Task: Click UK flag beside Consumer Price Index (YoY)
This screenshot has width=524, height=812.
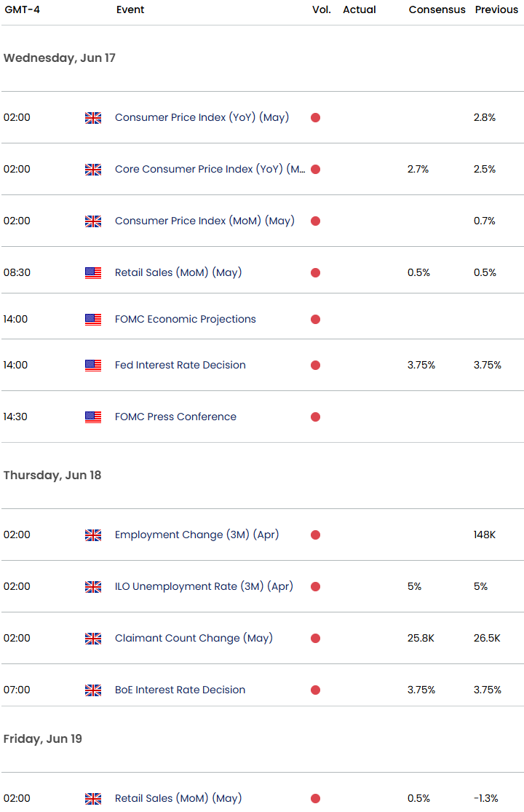Action: [93, 117]
